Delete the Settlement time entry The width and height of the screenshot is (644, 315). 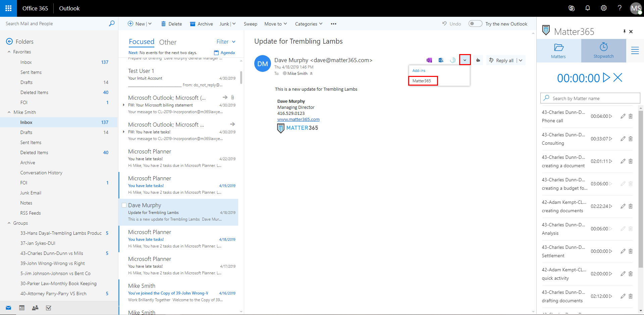click(x=631, y=251)
